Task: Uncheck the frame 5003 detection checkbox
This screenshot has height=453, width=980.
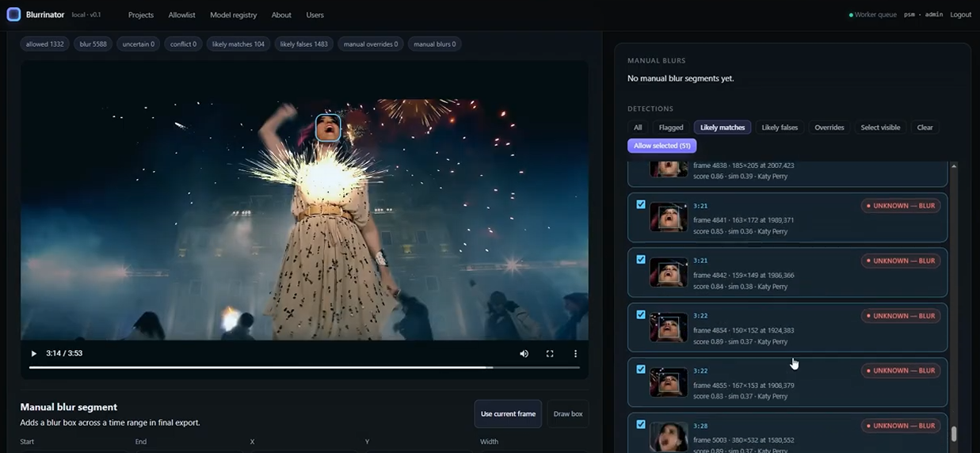Action: (x=641, y=424)
